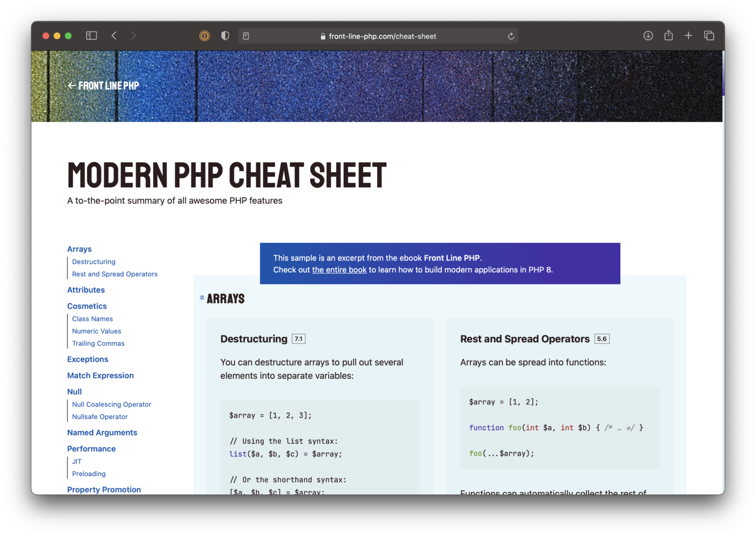Screen dimensions: 756x536
Task: Switch to Reader view
Action: click(246, 36)
